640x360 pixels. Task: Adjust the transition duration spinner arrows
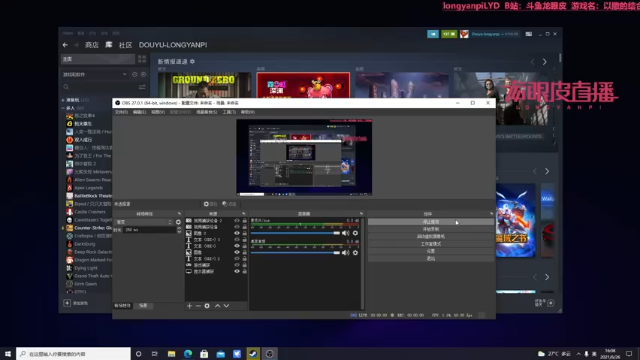[179, 230]
